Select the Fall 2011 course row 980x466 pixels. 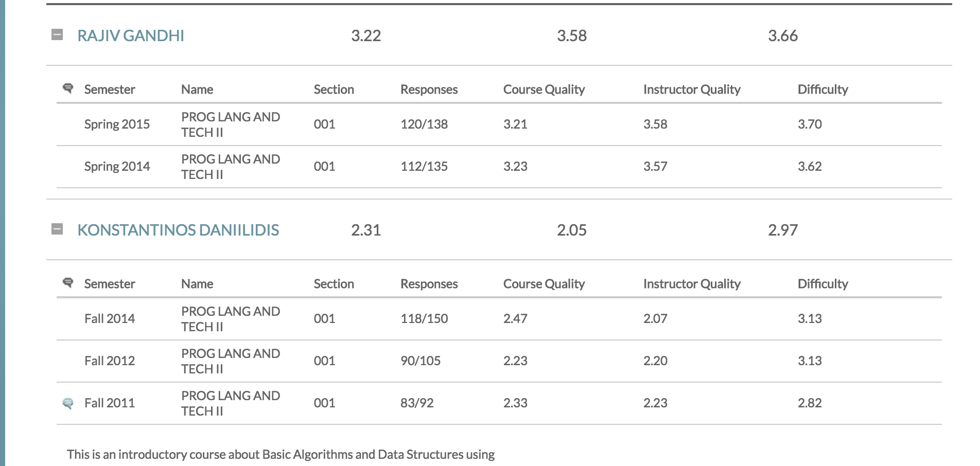click(x=360, y=403)
